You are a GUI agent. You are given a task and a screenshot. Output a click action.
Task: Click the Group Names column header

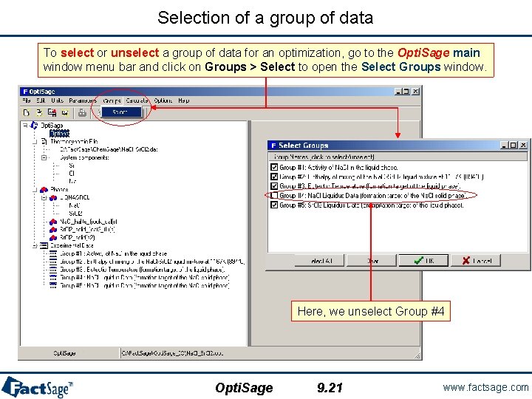[x=398, y=157]
